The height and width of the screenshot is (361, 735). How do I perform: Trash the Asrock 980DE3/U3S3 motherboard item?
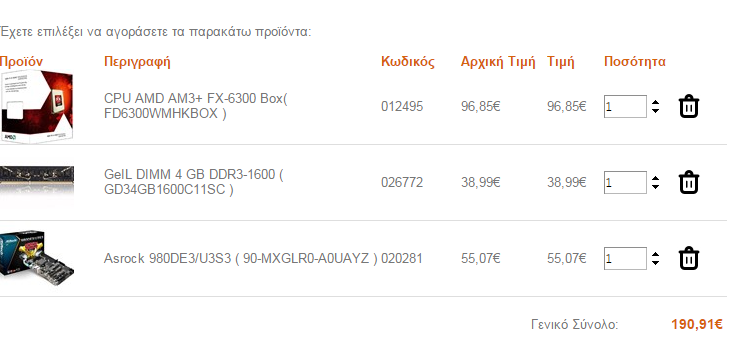689,258
